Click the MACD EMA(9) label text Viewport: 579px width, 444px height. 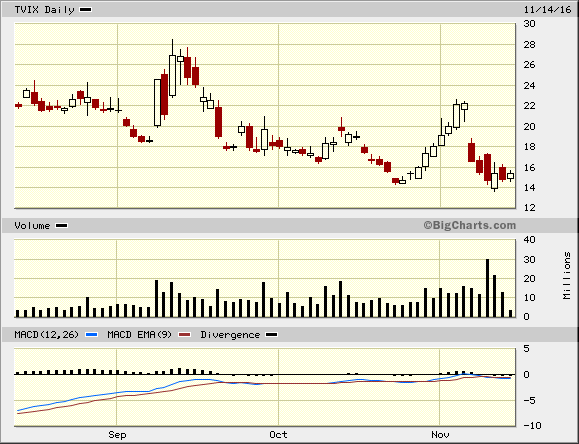tap(139, 335)
